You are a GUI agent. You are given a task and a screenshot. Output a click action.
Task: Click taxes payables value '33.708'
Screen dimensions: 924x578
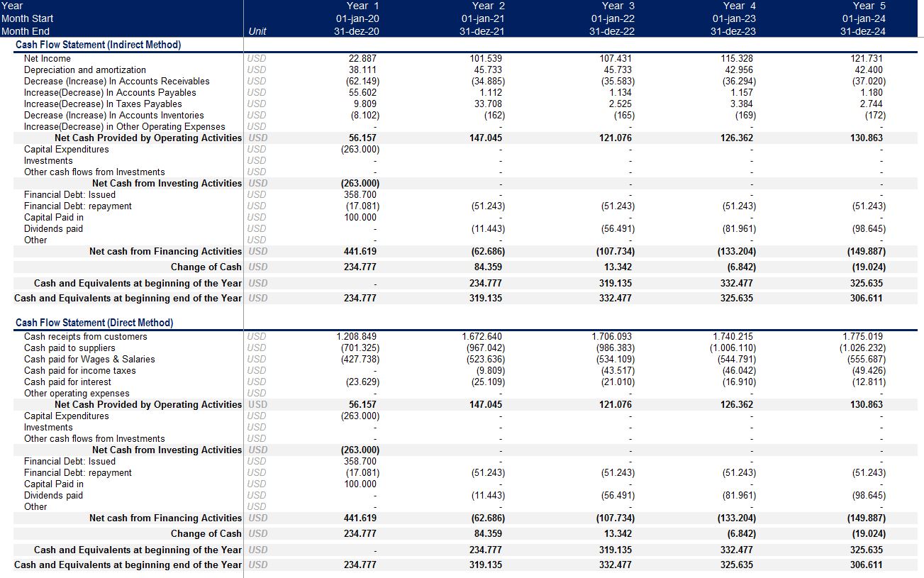pos(488,104)
